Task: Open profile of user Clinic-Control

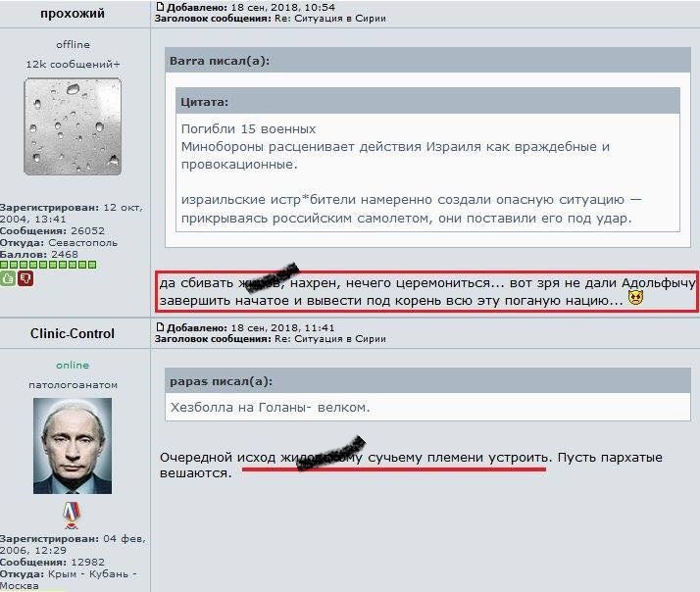Action: click(x=73, y=333)
